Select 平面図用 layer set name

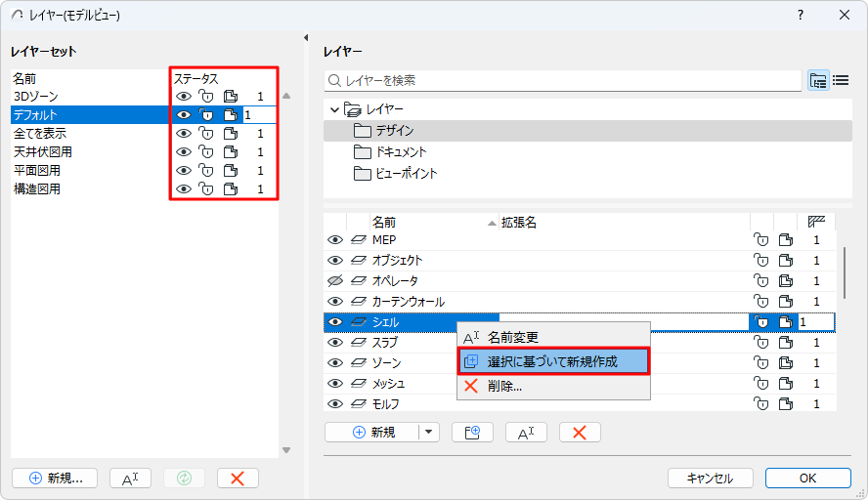click(x=36, y=170)
